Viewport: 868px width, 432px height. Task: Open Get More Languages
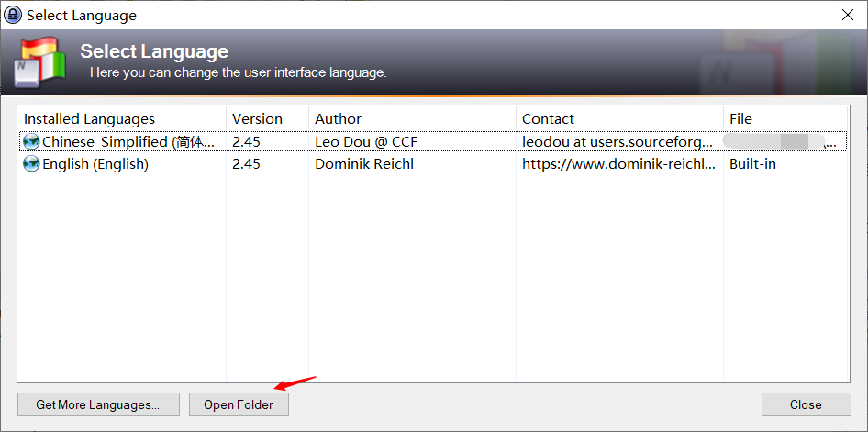[x=98, y=404]
